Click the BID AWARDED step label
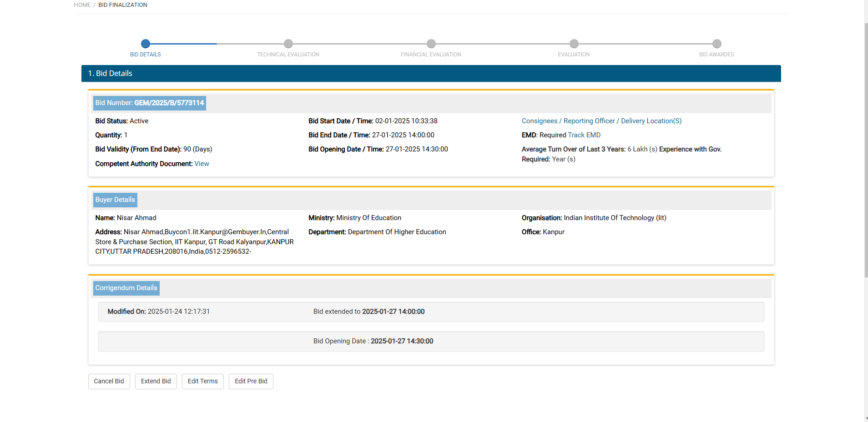The image size is (868, 422). click(717, 55)
